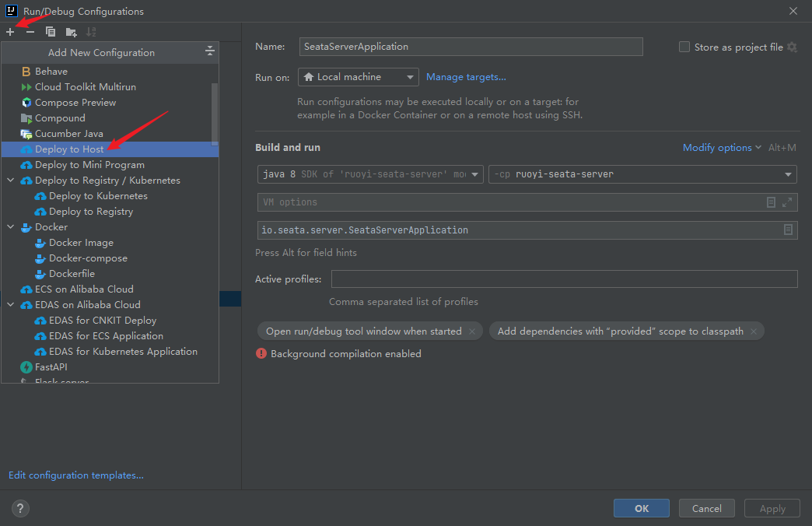
Task: Open the Run on Local machine dropdown
Action: click(x=359, y=77)
